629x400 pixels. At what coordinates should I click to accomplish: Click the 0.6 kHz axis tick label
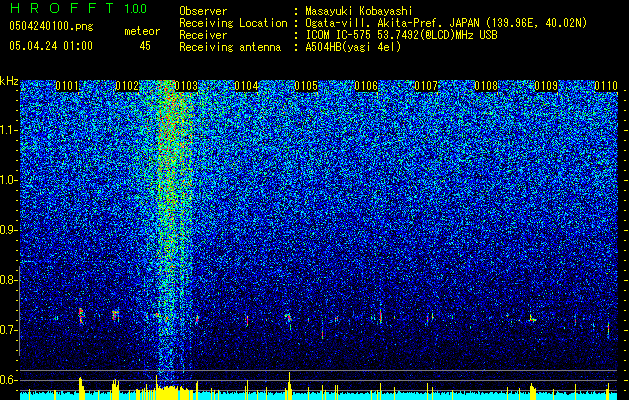pos(9,380)
